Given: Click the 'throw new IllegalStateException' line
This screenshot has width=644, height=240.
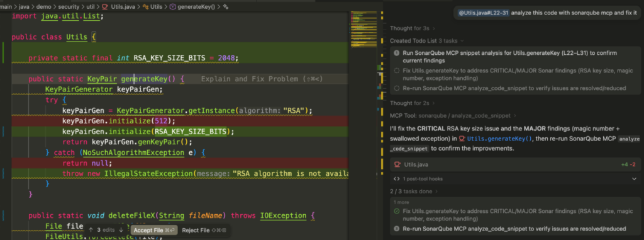Looking at the screenshot, I should 206,174.
